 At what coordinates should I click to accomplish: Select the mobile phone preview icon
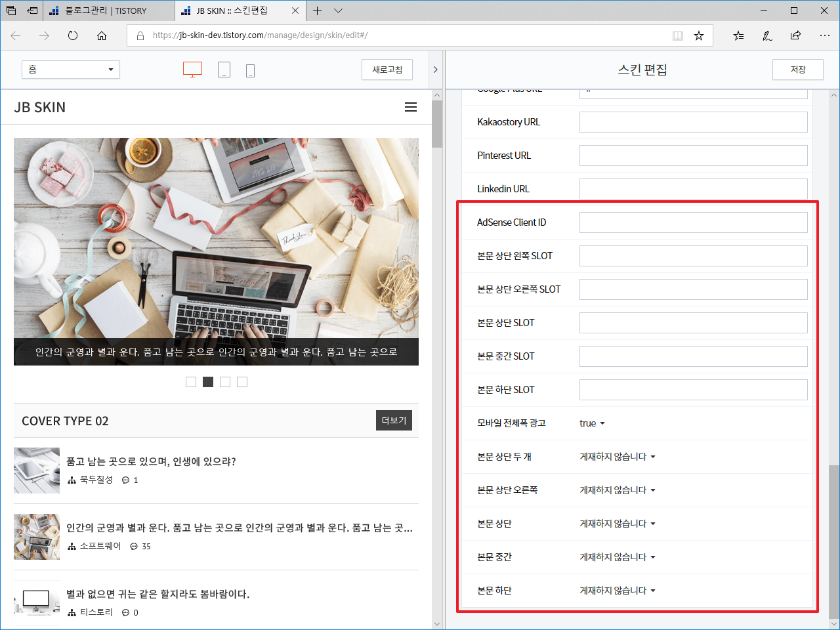(x=250, y=70)
